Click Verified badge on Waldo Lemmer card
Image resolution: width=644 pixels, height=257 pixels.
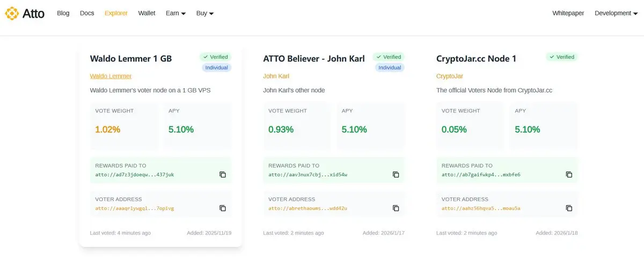point(215,57)
